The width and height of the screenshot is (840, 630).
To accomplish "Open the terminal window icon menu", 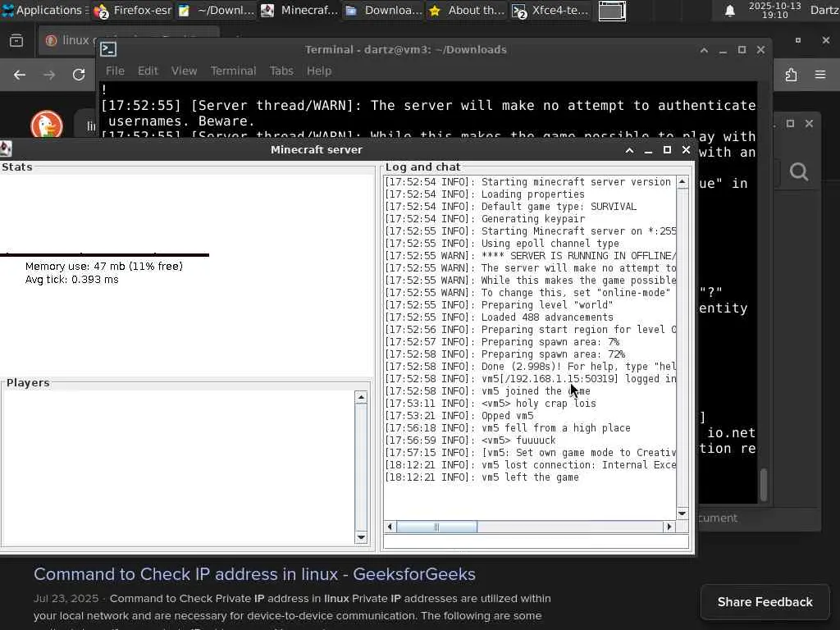I will tap(108, 49).
